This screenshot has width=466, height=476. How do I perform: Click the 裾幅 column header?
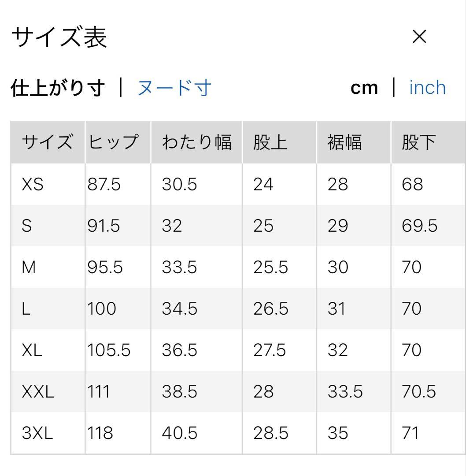point(345,142)
